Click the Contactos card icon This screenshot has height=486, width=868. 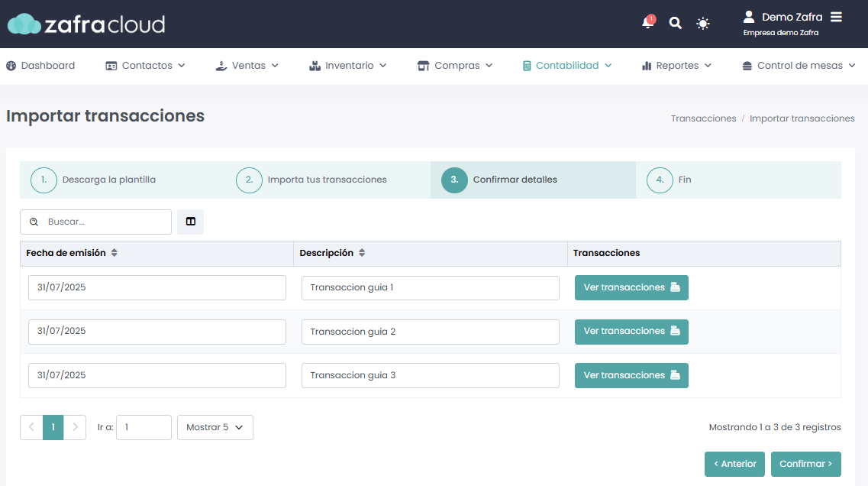coord(111,66)
